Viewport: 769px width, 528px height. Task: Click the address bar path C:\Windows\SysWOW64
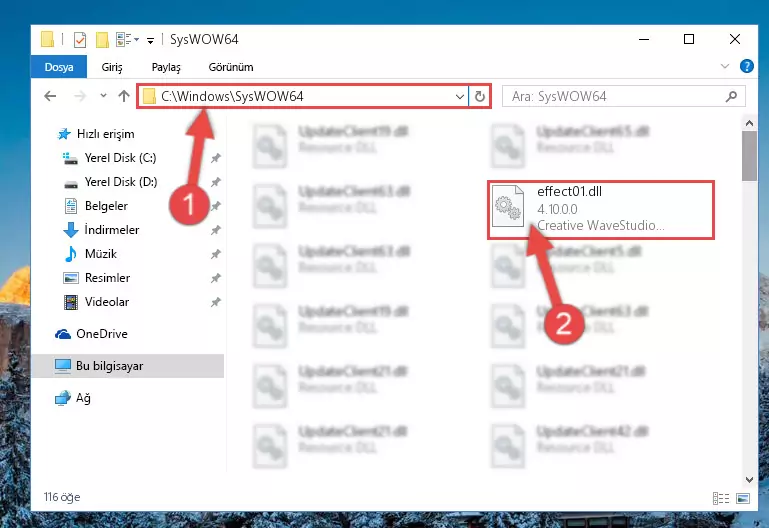(232, 96)
